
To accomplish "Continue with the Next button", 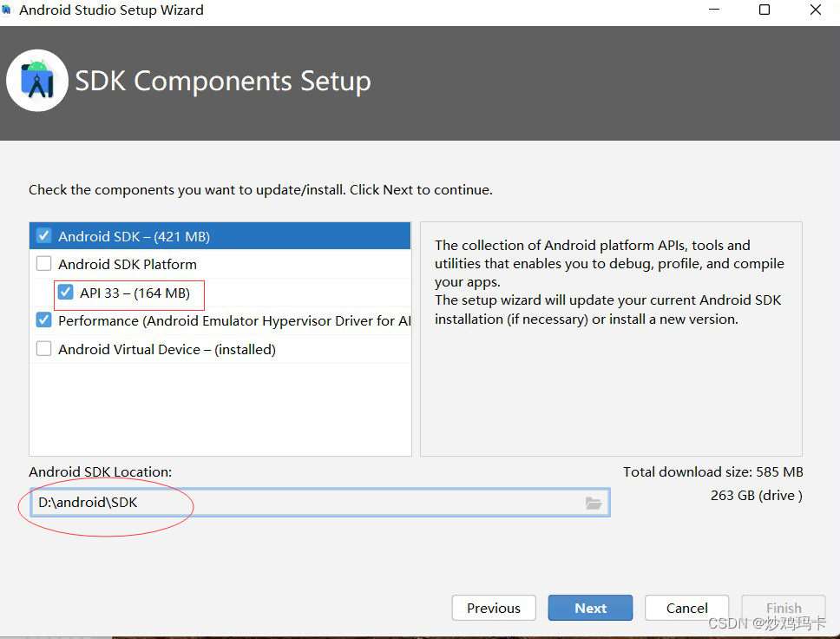I will point(590,608).
